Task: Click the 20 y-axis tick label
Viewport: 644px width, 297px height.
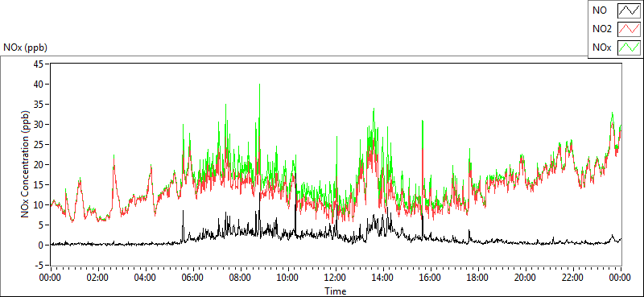Action: click(39, 165)
